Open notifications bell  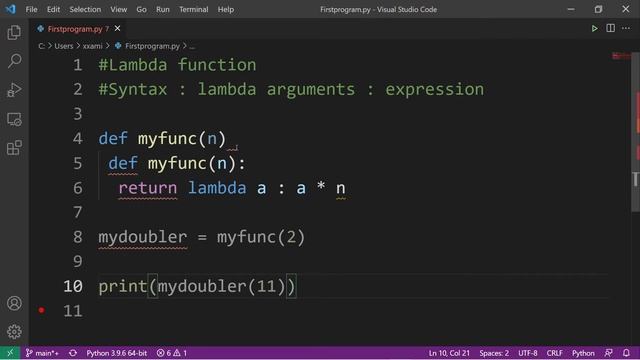pos(626,353)
